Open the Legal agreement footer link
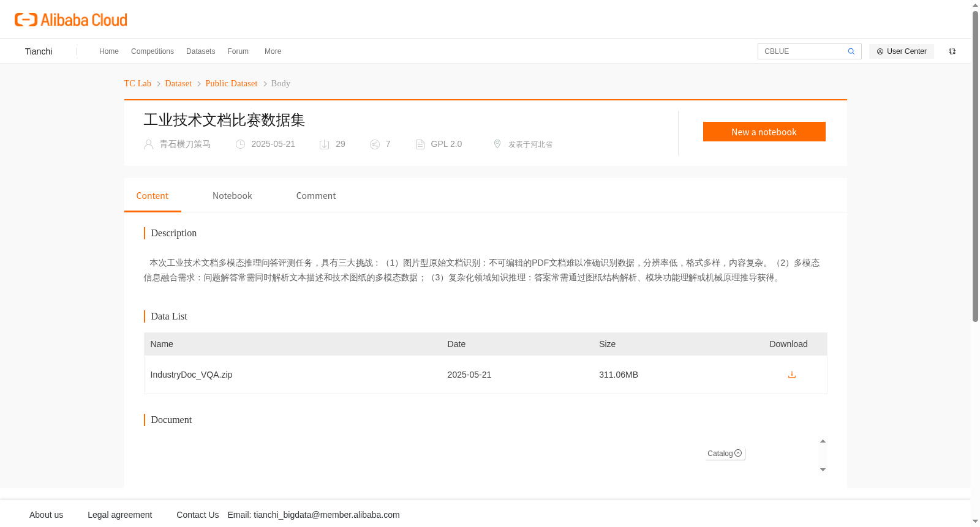Image resolution: width=980 pixels, height=527 pixels. tap(120, 515)
